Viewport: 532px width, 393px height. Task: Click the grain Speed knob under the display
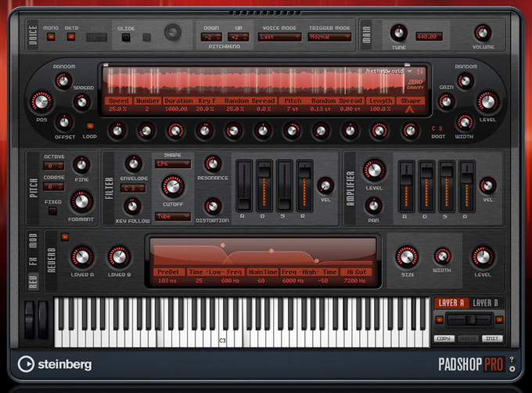pos(117,131)
